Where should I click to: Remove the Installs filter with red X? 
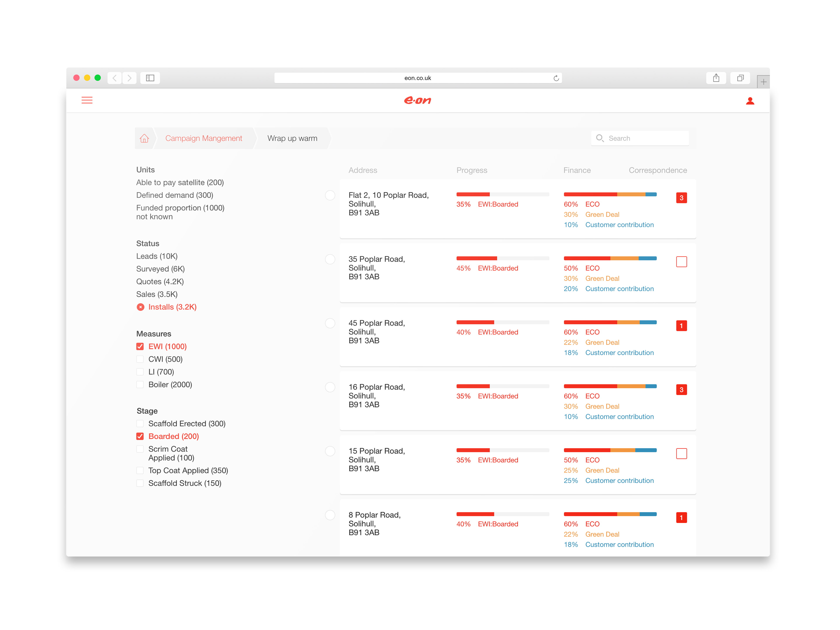pyautogui.click(x=140, y=307)
